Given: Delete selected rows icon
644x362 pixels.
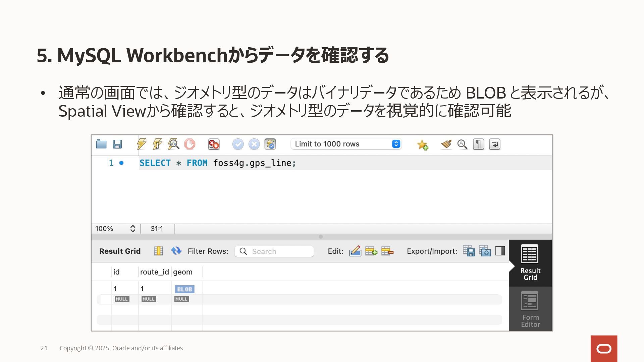Looking at the screenshot, I should tap(387, 251).
